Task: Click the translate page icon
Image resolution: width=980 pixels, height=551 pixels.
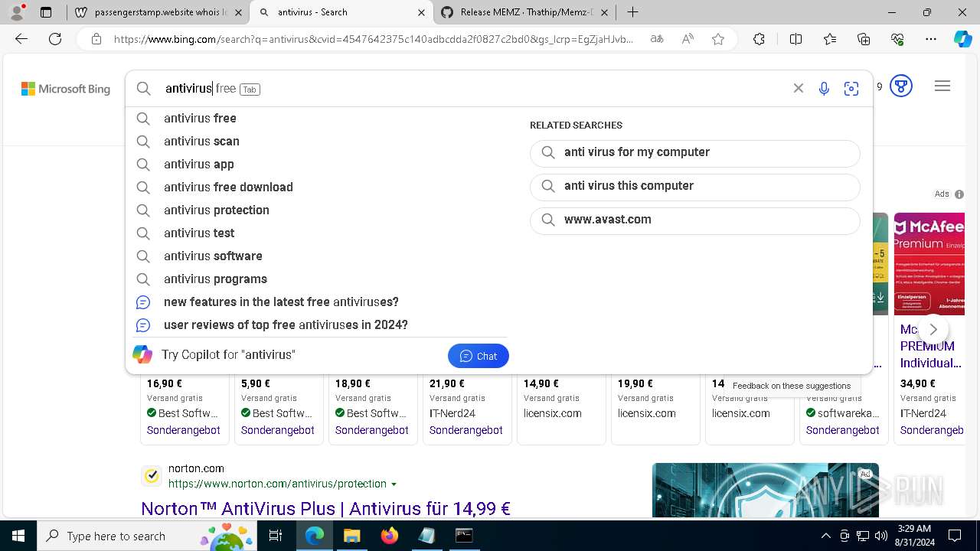Action: (x=657, y=39)
